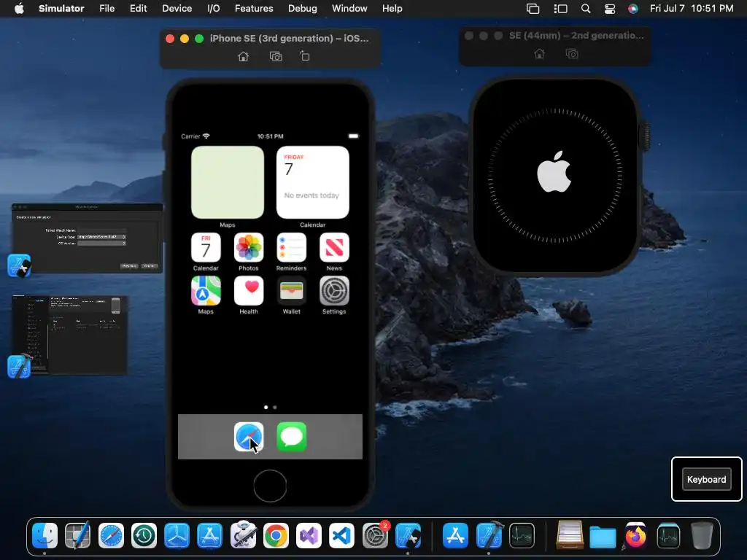This screenshot has height=560, width=747.
Task: Open Time Machine from the Dock
Action: point(144,536)
